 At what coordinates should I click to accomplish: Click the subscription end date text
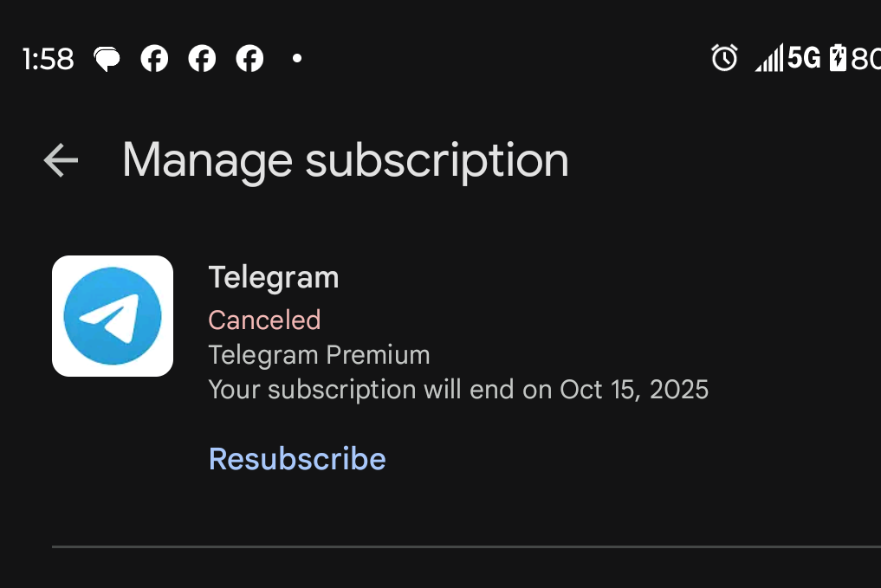click(458, 390)
